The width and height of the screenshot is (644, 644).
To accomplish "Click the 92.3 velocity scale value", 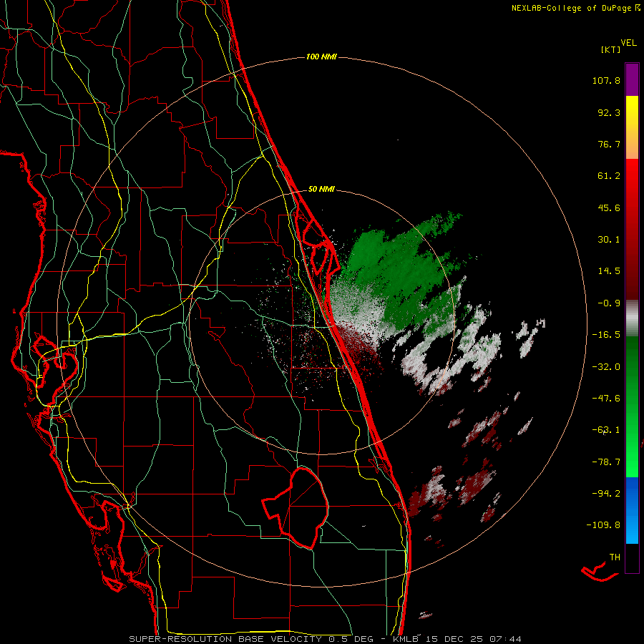I will (x=609, y=112).
